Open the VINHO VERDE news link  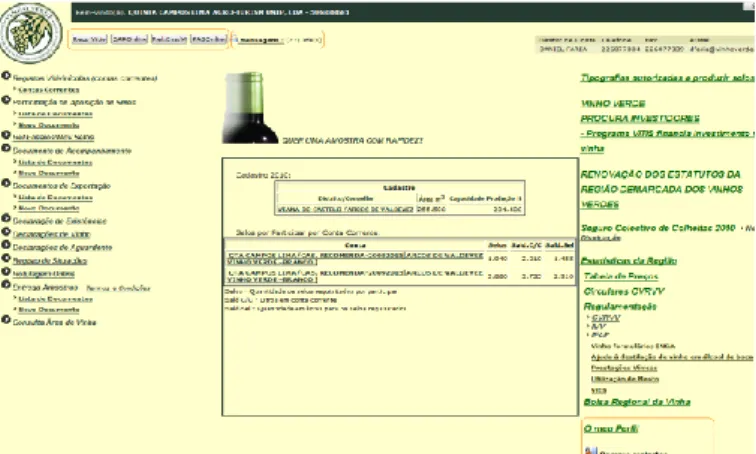(613, 104)
